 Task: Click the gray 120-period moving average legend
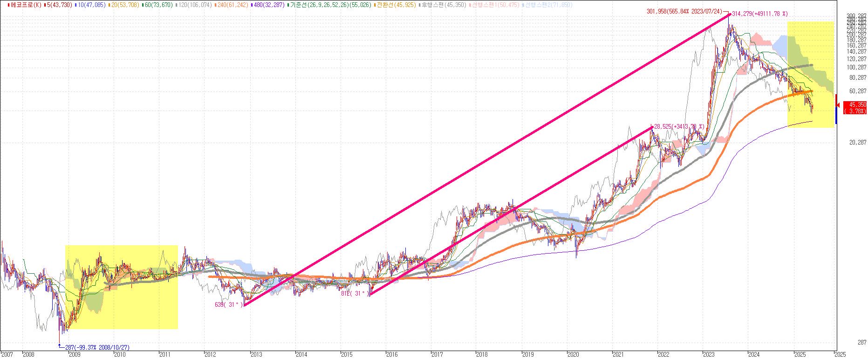point(195,5)
